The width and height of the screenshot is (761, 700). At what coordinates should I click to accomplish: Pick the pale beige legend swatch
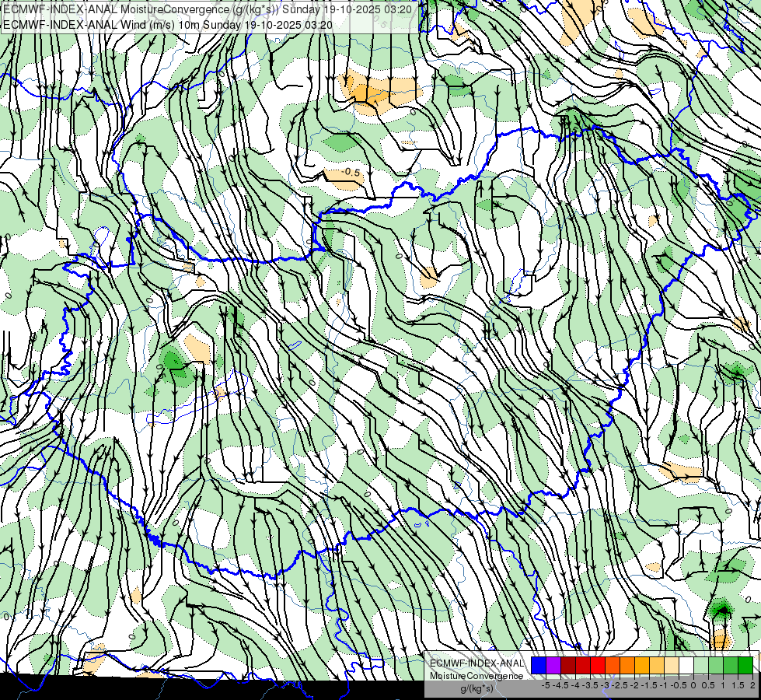[x=672, y=665]
